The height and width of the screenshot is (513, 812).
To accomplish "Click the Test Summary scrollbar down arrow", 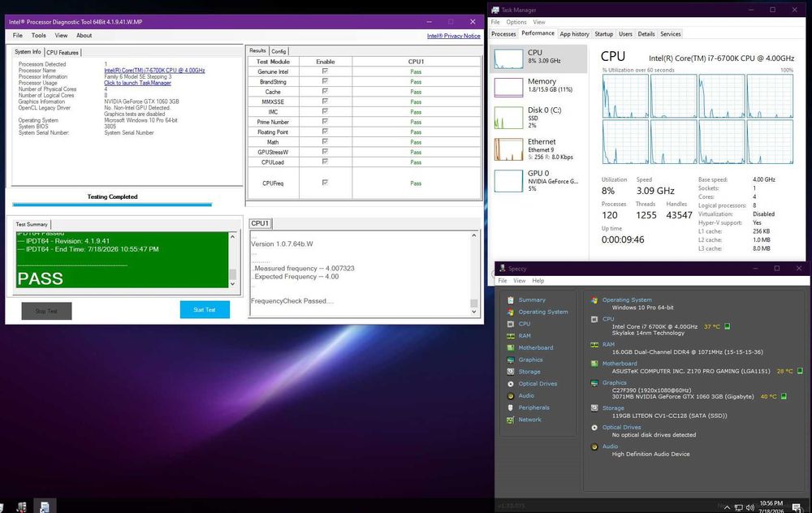I will click(x=232, y=283).
